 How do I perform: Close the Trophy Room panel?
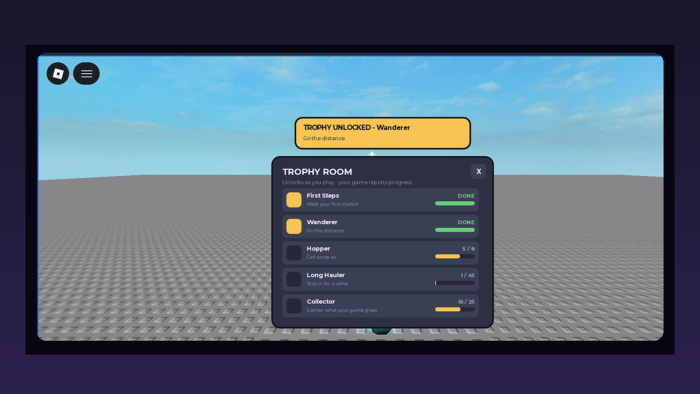point(479,171)
